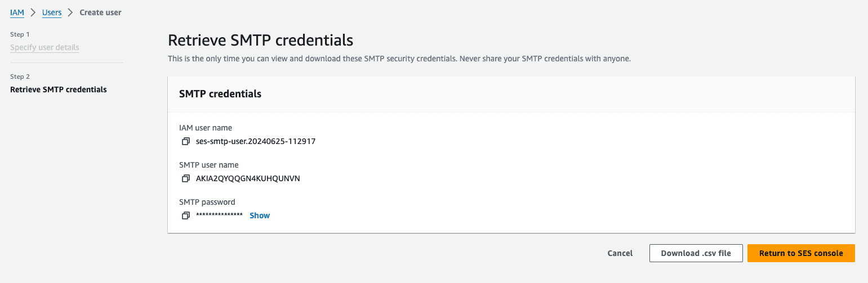Screen dimensions: 868x283
Task: Select Step 2 Retrieve SMTP credentials
Action: tap(59, 89)
